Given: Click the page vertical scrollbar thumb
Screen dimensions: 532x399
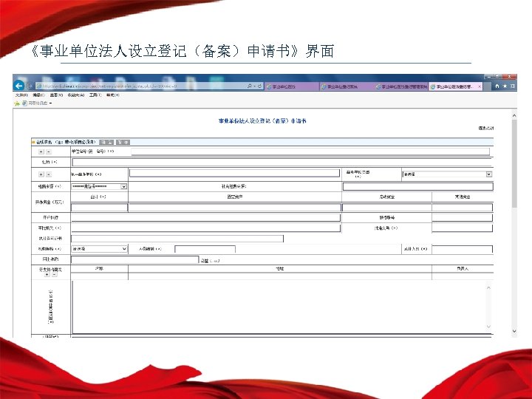Looking at the screenshot, I should pos(514,163).
